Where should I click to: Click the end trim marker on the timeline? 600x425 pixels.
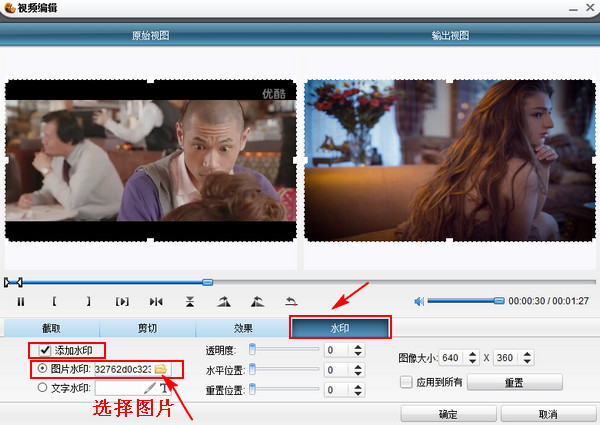(x=20, y=282)
